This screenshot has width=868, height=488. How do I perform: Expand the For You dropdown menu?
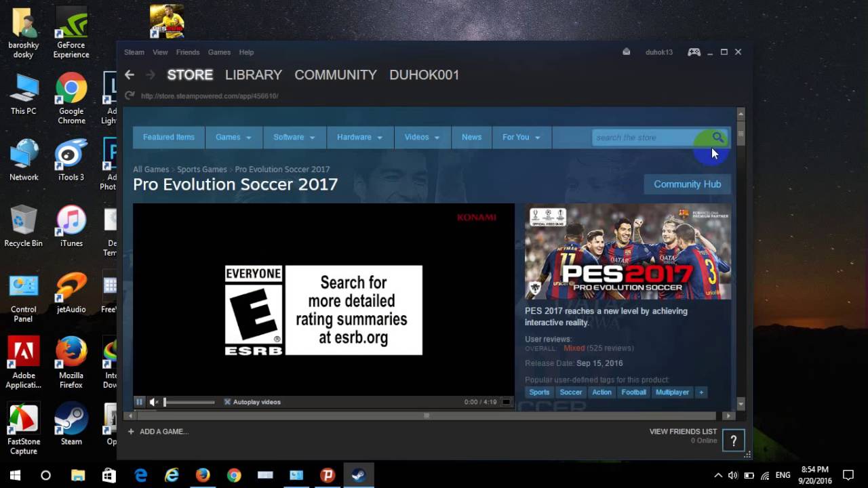(x=521, y=137)
